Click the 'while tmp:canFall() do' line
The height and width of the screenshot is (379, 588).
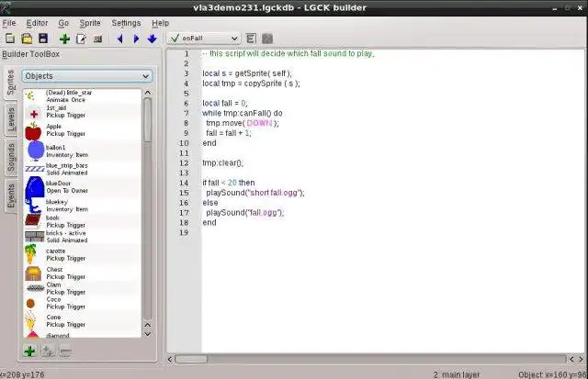coord(243,113)
